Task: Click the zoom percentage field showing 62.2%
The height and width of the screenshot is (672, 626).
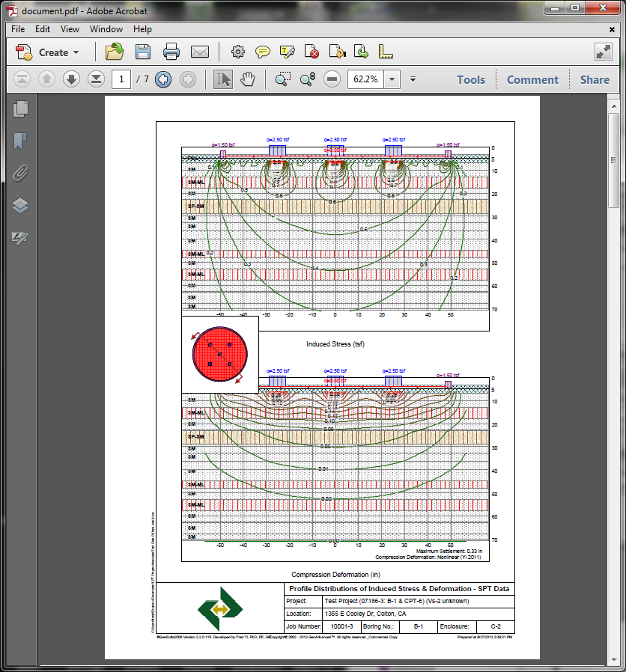Action: (365, 79)
